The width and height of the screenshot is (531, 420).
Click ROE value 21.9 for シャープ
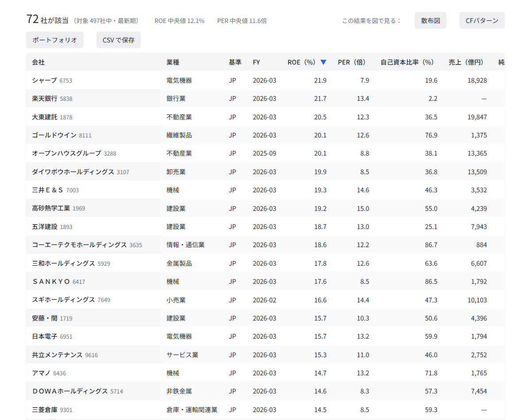point(320,80)
